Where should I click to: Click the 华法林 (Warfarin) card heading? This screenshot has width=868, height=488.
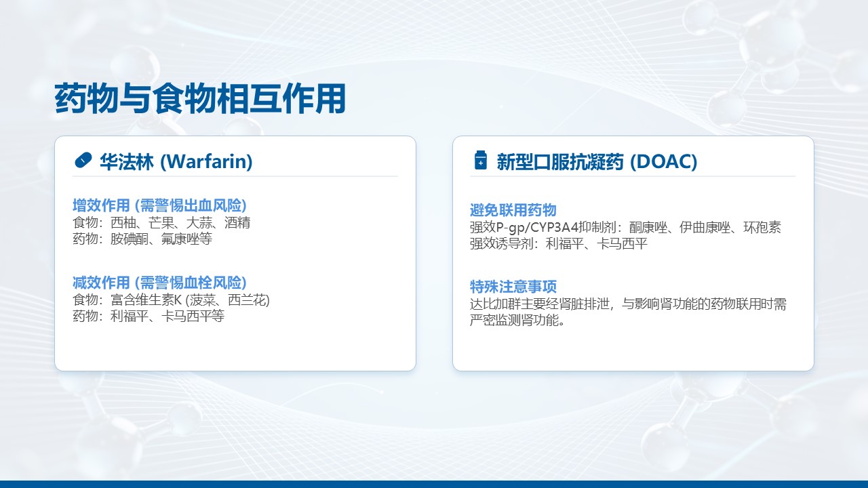point(176,161)
